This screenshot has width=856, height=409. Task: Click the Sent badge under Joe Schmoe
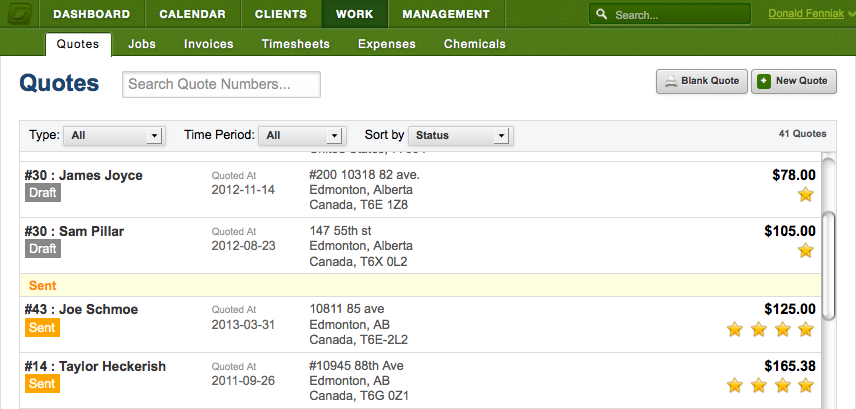42,328
